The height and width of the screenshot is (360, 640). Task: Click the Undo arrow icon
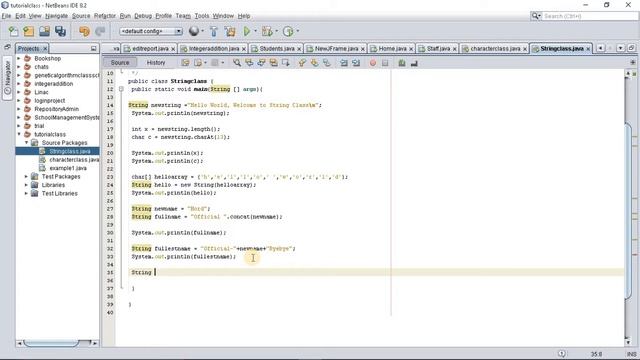(x=84, y=31)
